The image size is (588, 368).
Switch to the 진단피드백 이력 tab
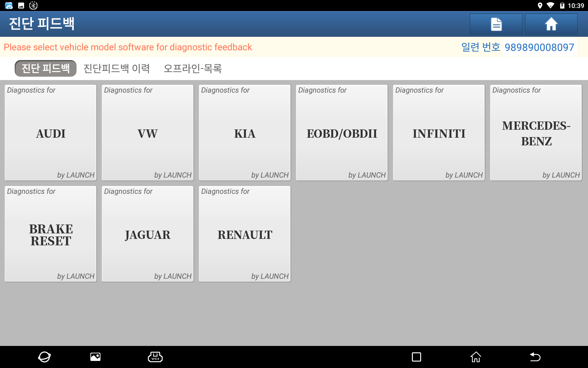(117, 68)
